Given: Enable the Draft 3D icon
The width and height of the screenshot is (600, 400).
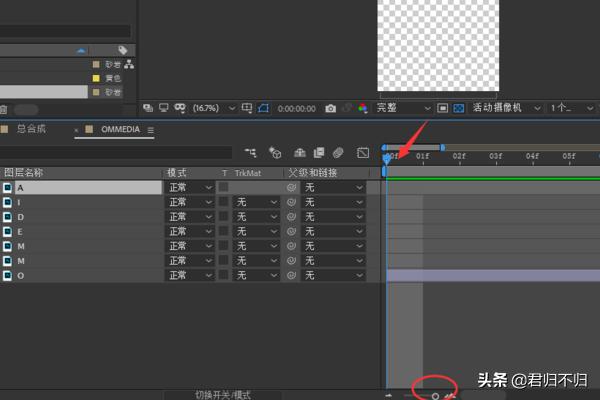Looking at the screenshot, I should [x=275, y=153].
